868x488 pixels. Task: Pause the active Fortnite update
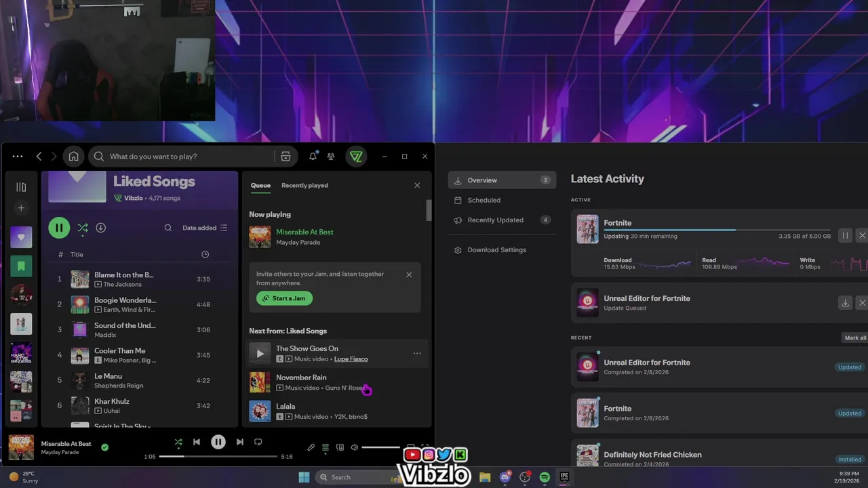click(x=845, y=235)
